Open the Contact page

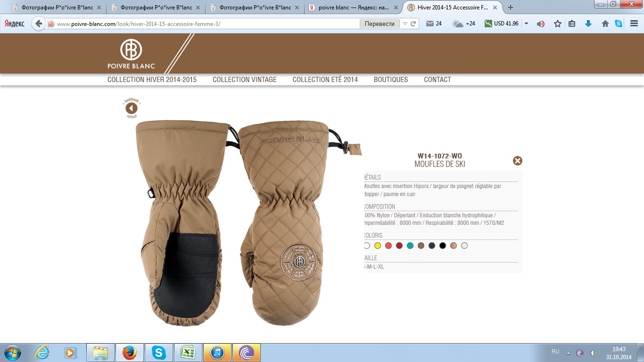click(438, 80)
